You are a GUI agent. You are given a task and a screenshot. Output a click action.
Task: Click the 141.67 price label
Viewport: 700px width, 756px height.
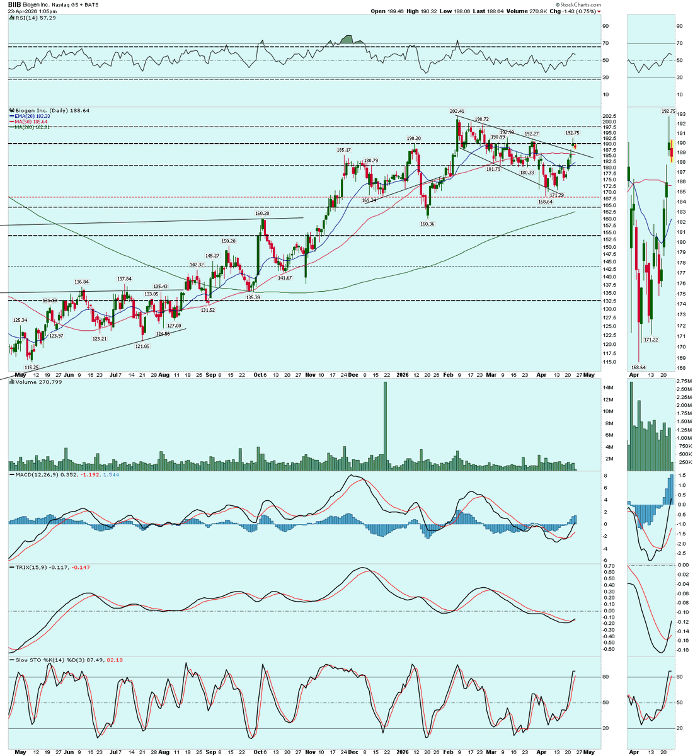(x=285, y=277)
